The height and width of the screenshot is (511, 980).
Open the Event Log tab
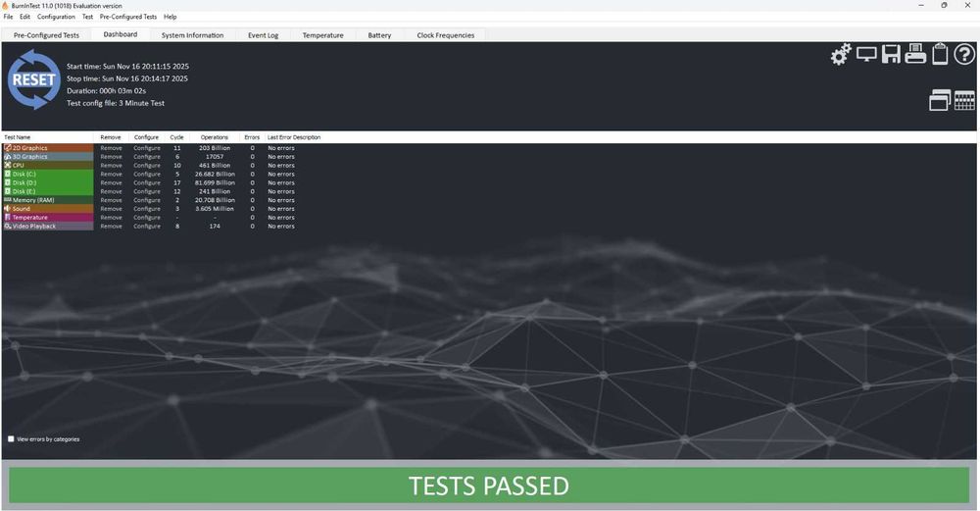263,35
